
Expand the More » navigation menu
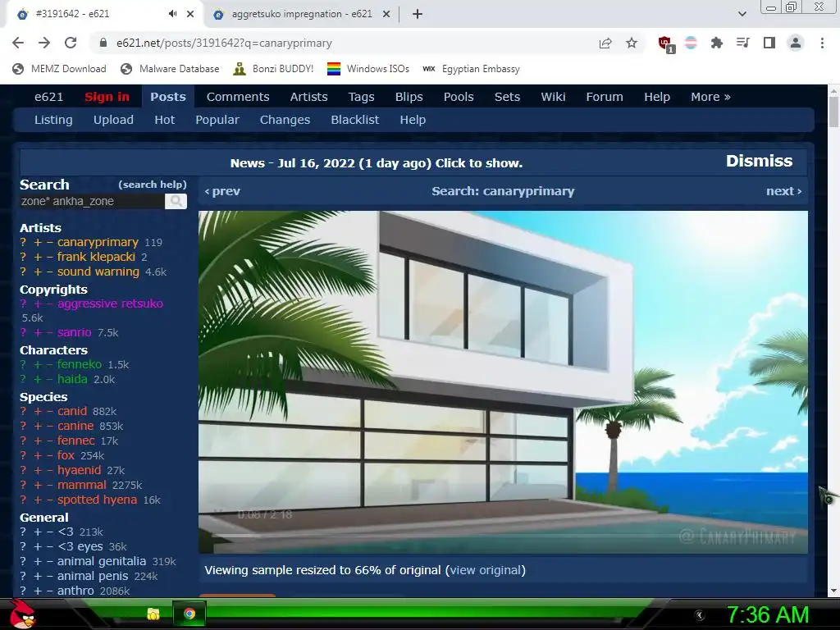[x=710, y=97]
